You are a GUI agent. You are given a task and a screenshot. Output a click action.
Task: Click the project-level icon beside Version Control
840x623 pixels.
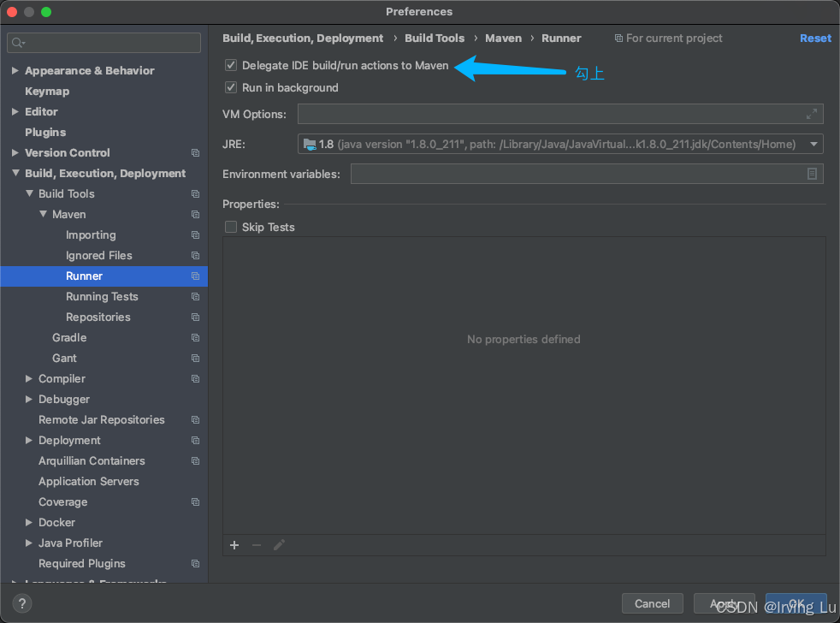(x=196, y=153)
